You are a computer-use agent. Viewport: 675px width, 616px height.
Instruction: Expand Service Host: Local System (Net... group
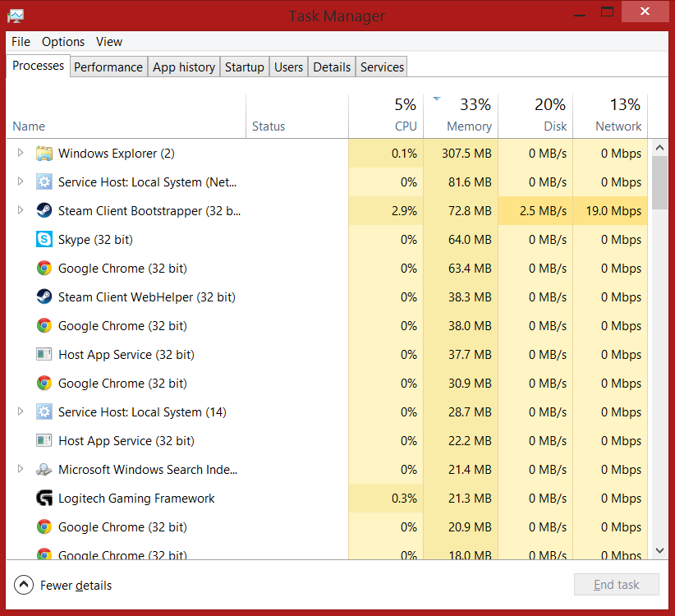pyautogui.click(x=21, y=182)
